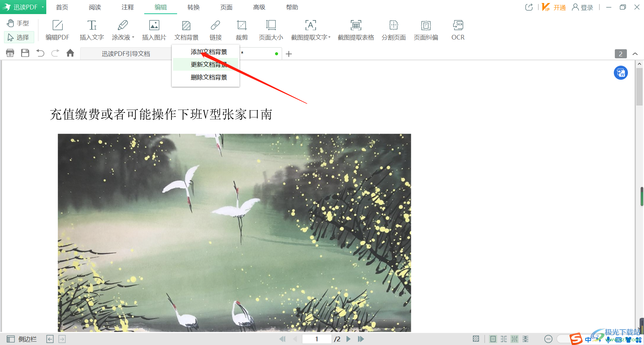Expand 截图提取文字 dropdown arrow
This screenshot has height=345, width=644.
(x=329, y=37)
